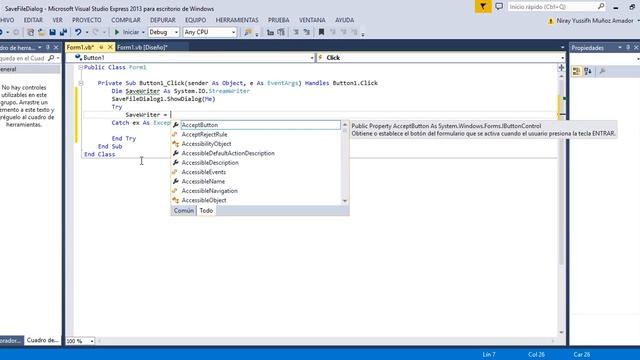
Task: Auto-hide the Propiedades panel pin
Action: pos(628,48)
